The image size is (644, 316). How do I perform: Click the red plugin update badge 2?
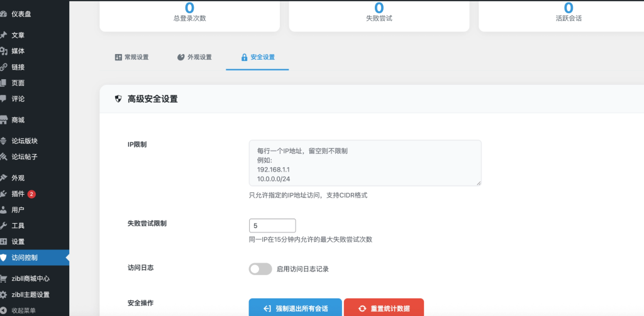click(31, 194)
